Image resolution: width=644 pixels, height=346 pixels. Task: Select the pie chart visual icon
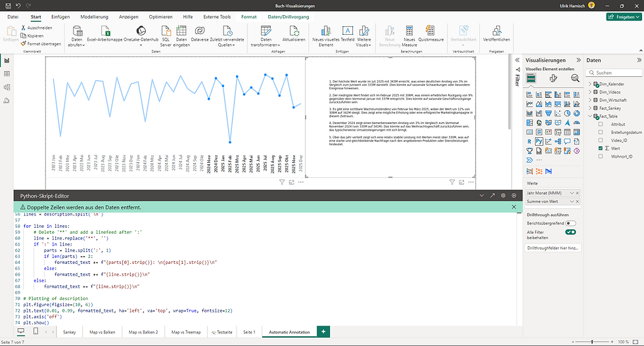click(567, 114)
